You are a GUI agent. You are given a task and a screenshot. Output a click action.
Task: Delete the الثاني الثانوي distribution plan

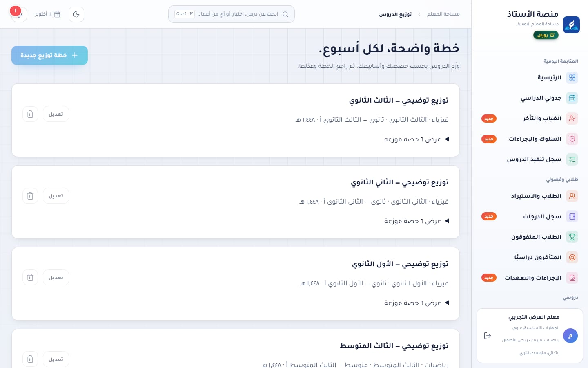30,196
